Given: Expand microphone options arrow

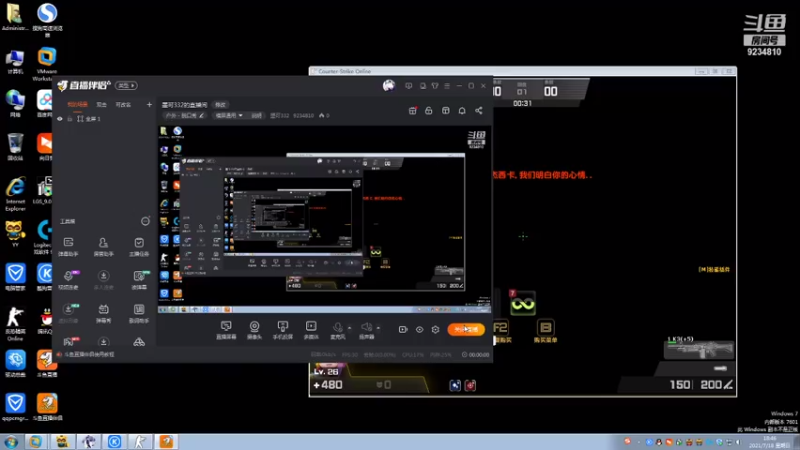Looking at the screenshot, I should pyautogui.click(x=349, y=328).
